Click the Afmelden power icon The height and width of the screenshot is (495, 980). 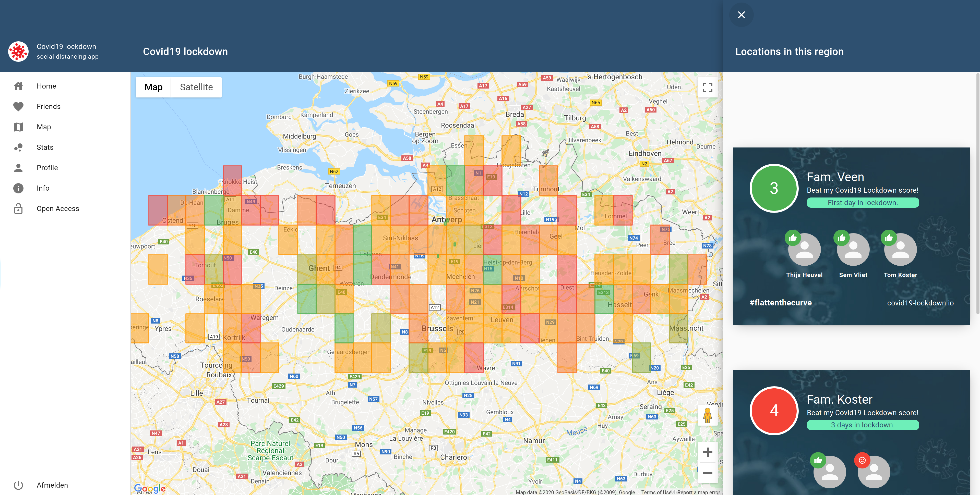(18, 485)
